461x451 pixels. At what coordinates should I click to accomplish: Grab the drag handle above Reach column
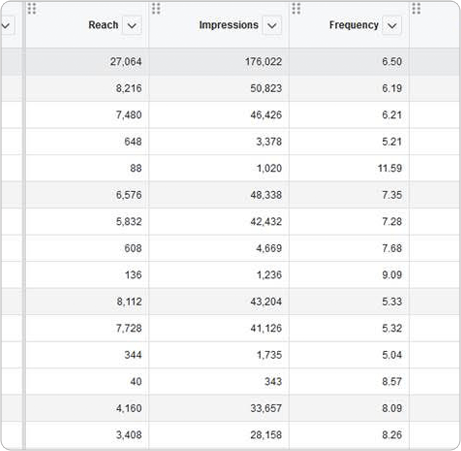pos(32,9)
